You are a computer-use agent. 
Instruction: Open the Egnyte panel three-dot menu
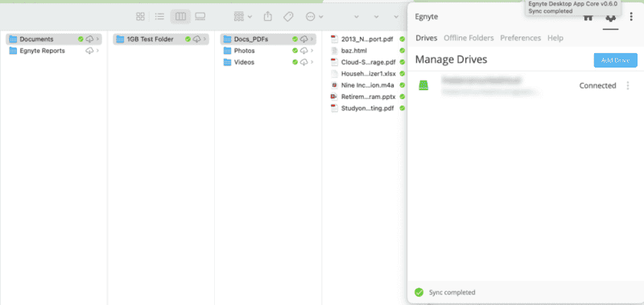click(631, 17)
